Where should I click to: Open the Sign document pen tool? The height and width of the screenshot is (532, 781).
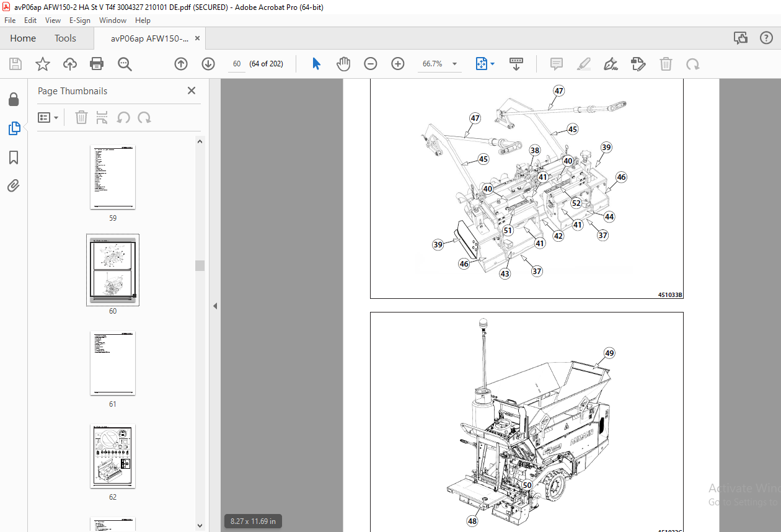611,64
